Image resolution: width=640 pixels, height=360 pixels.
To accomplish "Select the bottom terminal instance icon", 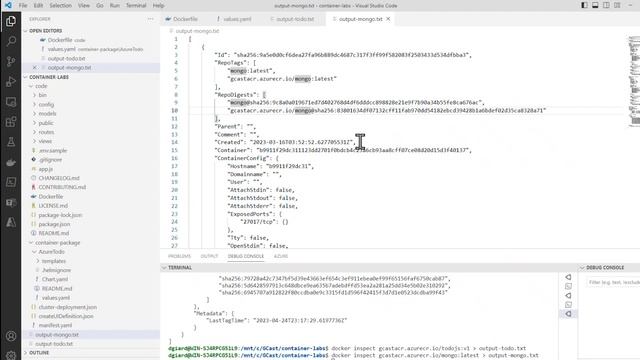I will [x=568, y=314].
